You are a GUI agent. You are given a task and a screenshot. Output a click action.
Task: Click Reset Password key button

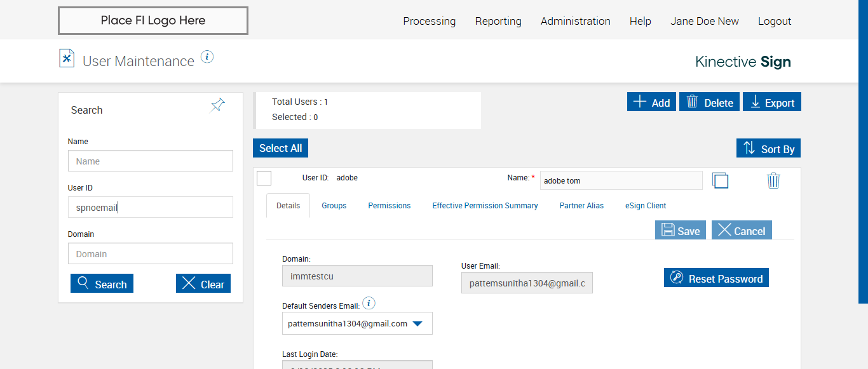(716, 278)
